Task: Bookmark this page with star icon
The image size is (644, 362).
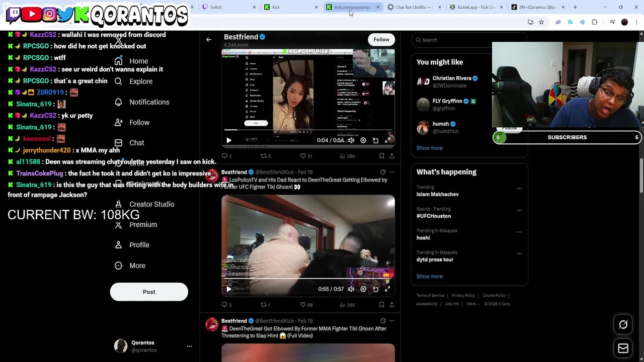Action: (541, 22)
